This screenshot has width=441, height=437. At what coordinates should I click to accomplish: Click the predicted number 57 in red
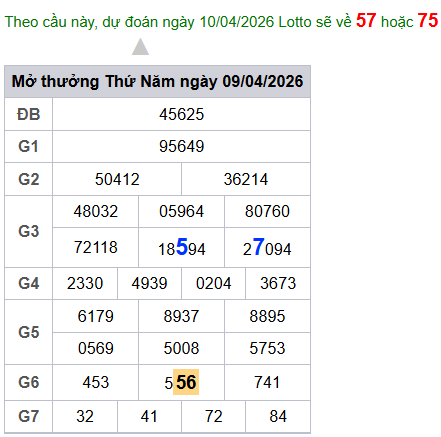(366, 20)
